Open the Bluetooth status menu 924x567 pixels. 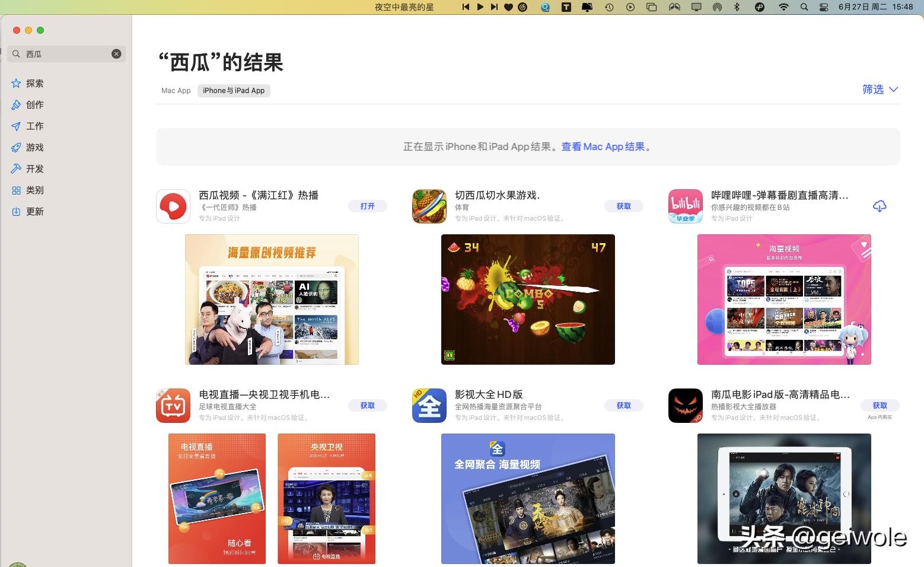pyautogui.click(x=737, y=8)
